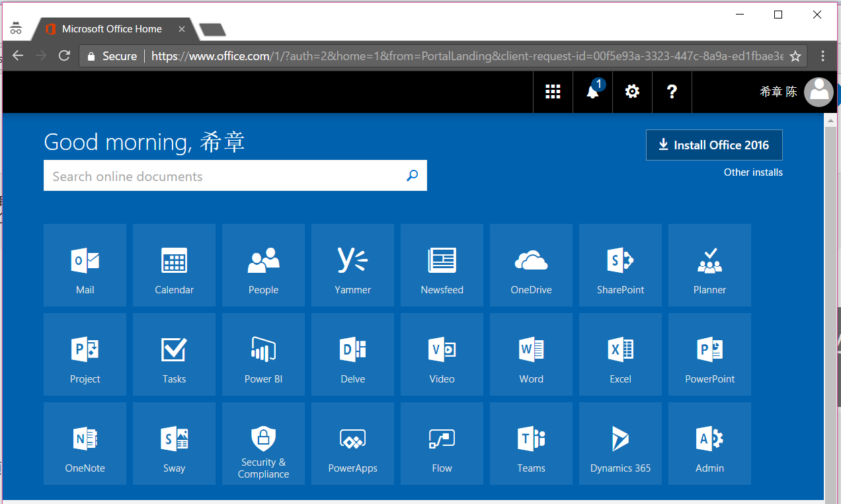
Task: Open SharePoint from the app grid
Action: (x=620, y=265)
